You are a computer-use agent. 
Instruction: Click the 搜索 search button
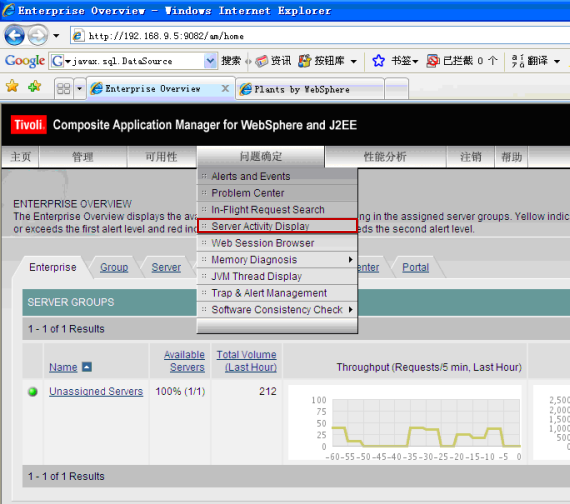tap(231, 61)
